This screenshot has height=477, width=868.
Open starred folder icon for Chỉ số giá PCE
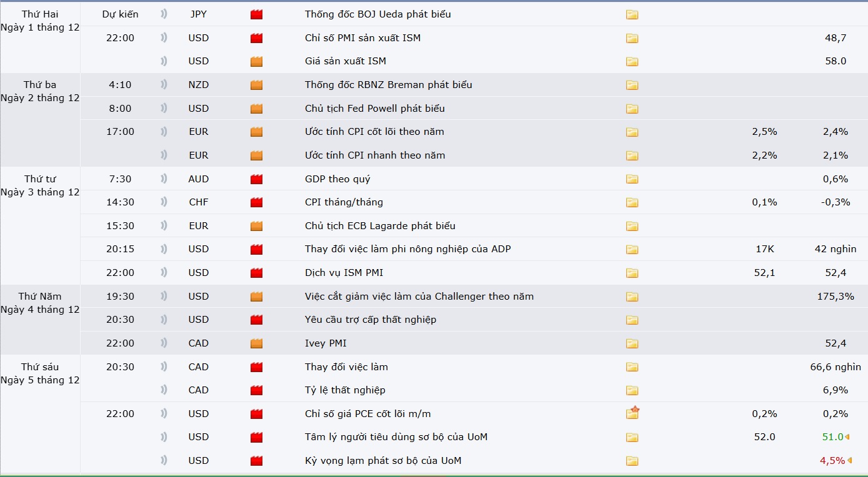(x=632, y=413)
